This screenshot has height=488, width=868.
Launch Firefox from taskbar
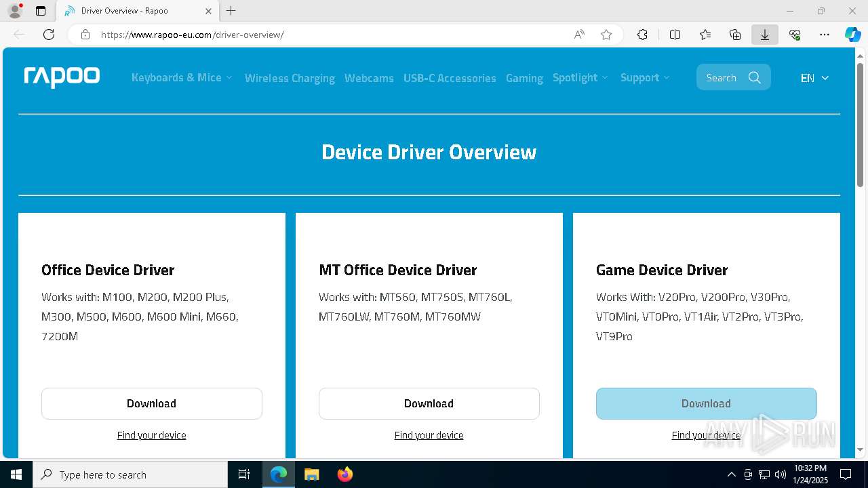coord(344,474)
